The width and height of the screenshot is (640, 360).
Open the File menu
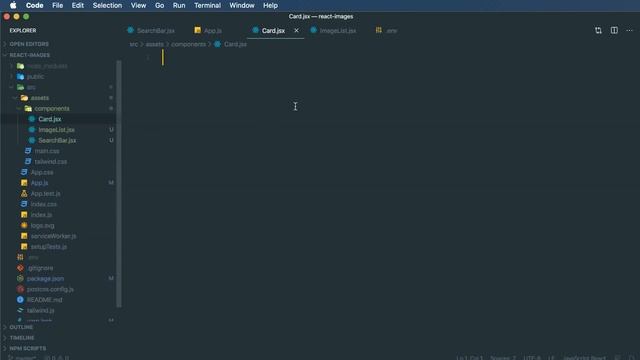pos(58,5)
